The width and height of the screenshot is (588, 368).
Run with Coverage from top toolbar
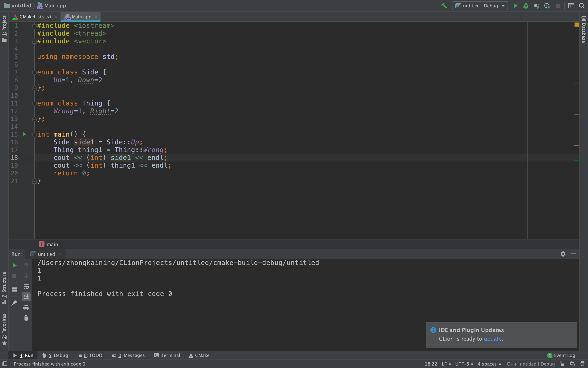click(x=537, y=6)
